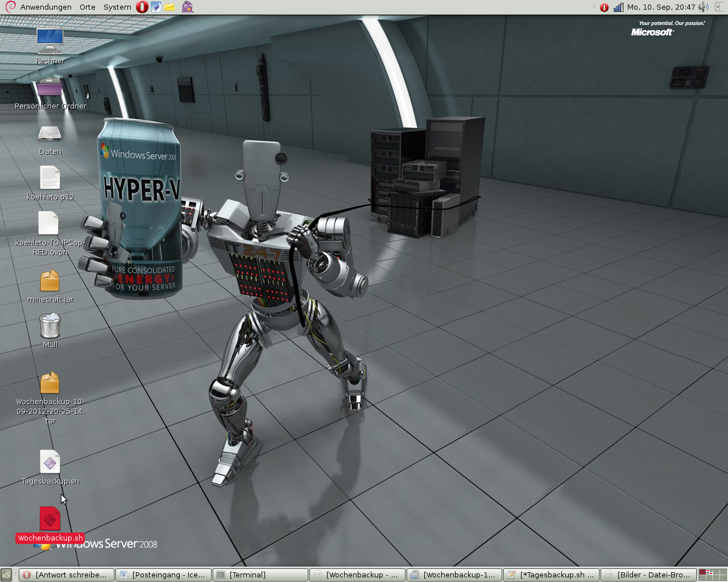The width and height of the screenshot is (728, 582).
Task: Launch Opera from the top panel
Action: 142,7
